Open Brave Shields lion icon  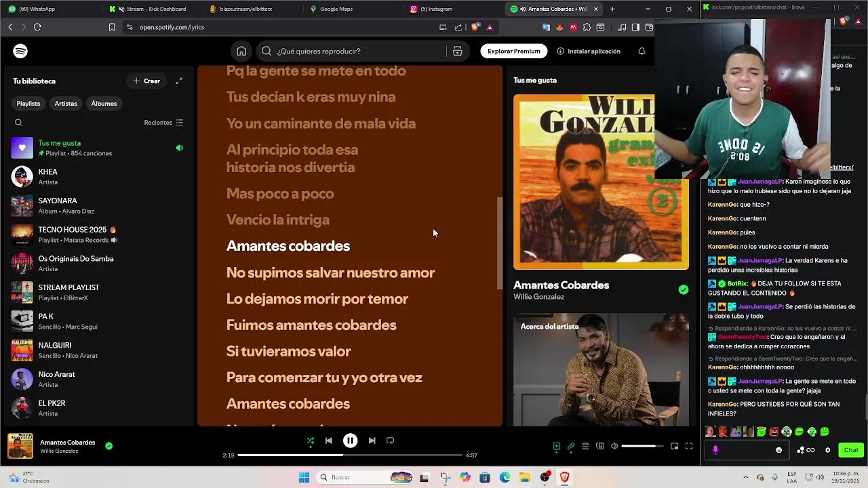coord(475,27)
